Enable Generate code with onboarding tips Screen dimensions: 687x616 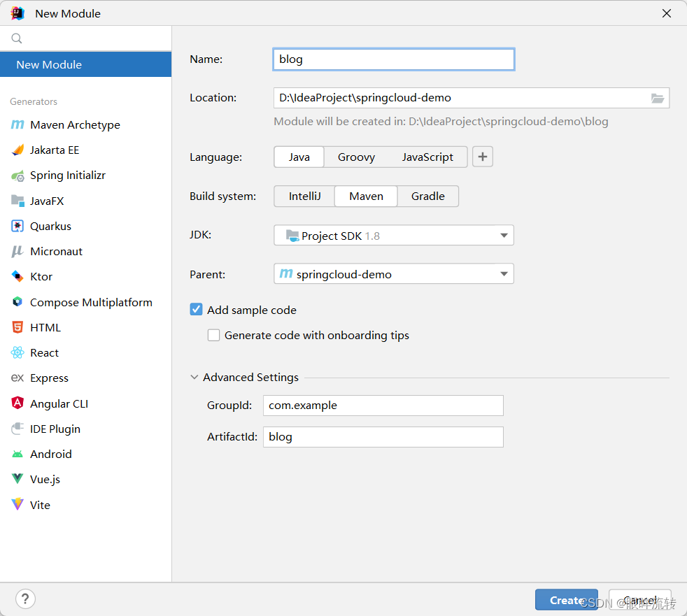click(x=213, y=335)
